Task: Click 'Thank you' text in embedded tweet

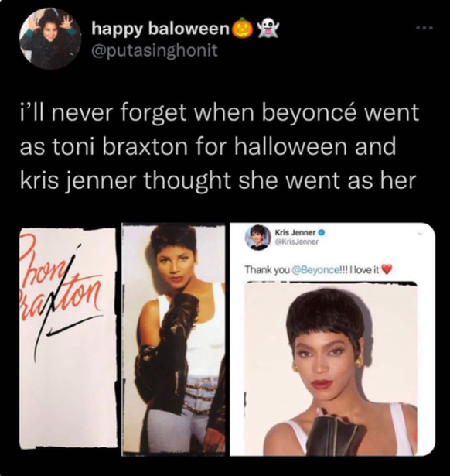Action: (267, 269)
